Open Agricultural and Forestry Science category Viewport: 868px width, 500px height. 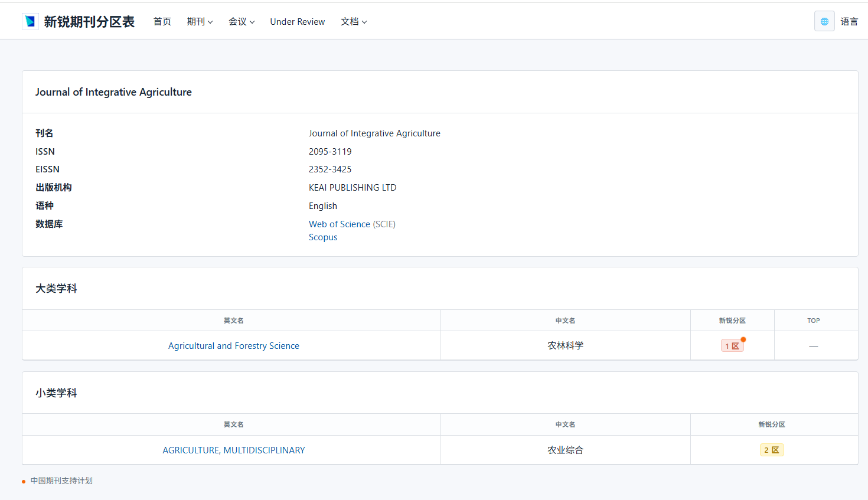[x=233, y=346]
